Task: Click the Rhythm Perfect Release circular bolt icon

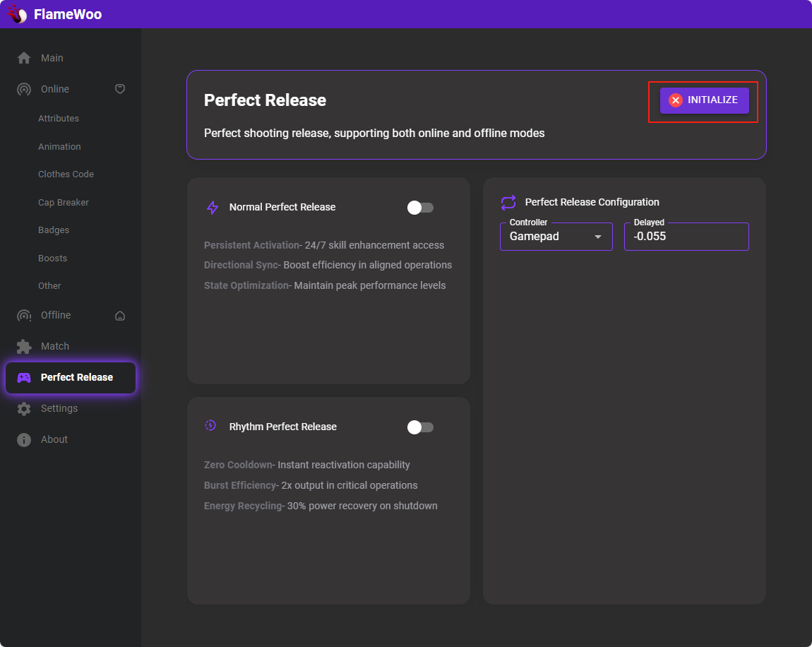Action: 210,426
